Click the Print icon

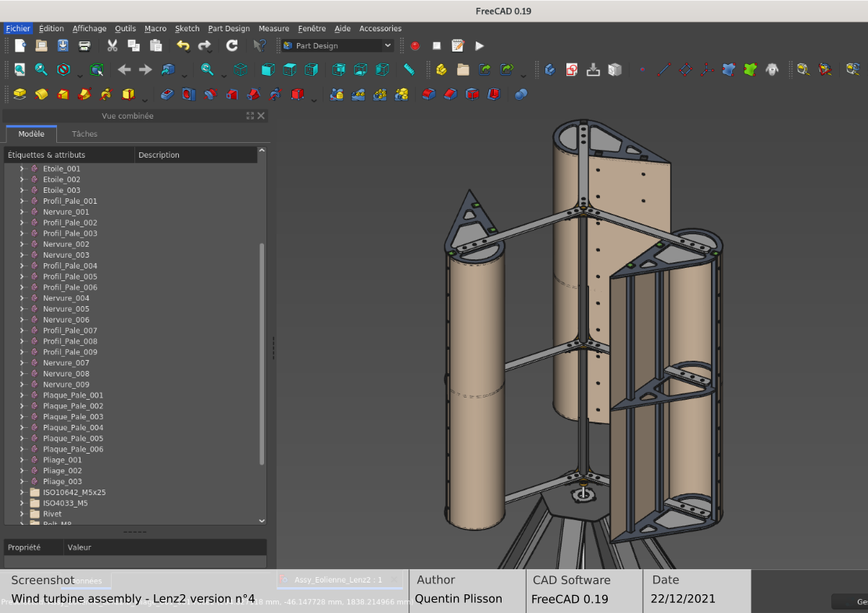point(84,46)
